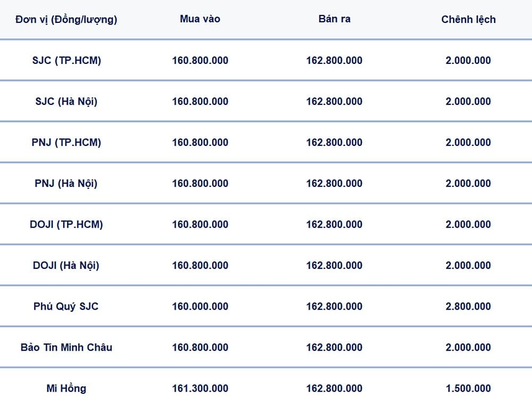Click SJC (TP.HCM) sell price 162.800.000
This screenshot has width=532, height=405.
coord(334,61)
